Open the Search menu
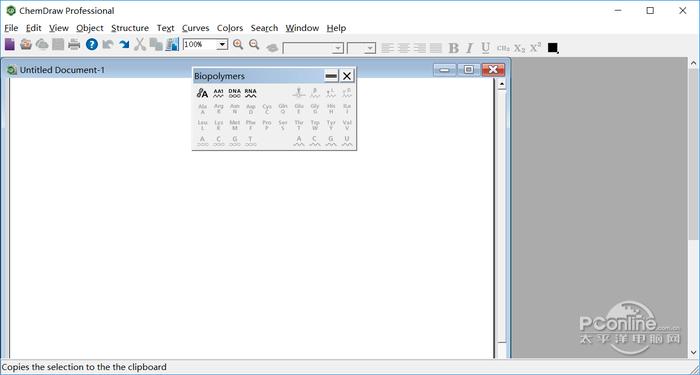 click(264, 28)
